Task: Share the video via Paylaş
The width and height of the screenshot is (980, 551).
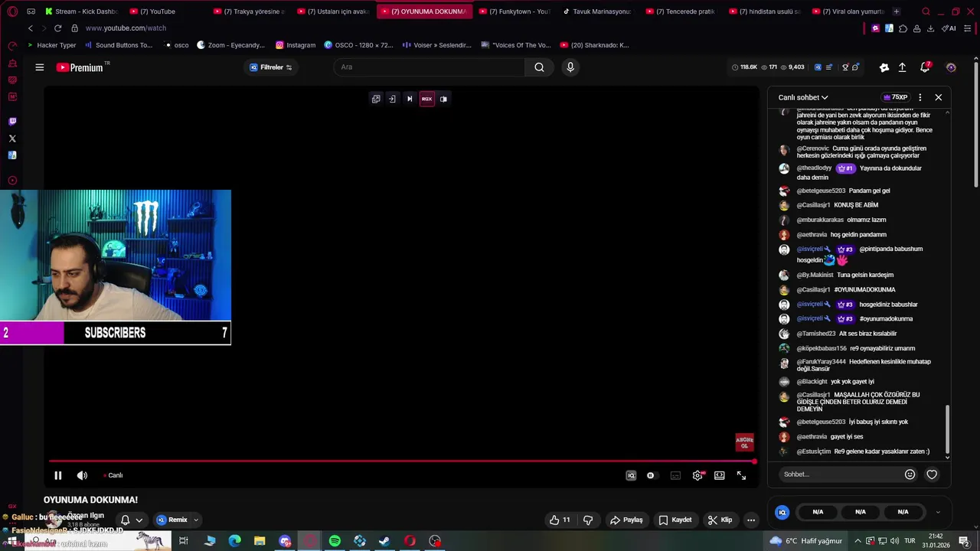Action: (626, 520)
